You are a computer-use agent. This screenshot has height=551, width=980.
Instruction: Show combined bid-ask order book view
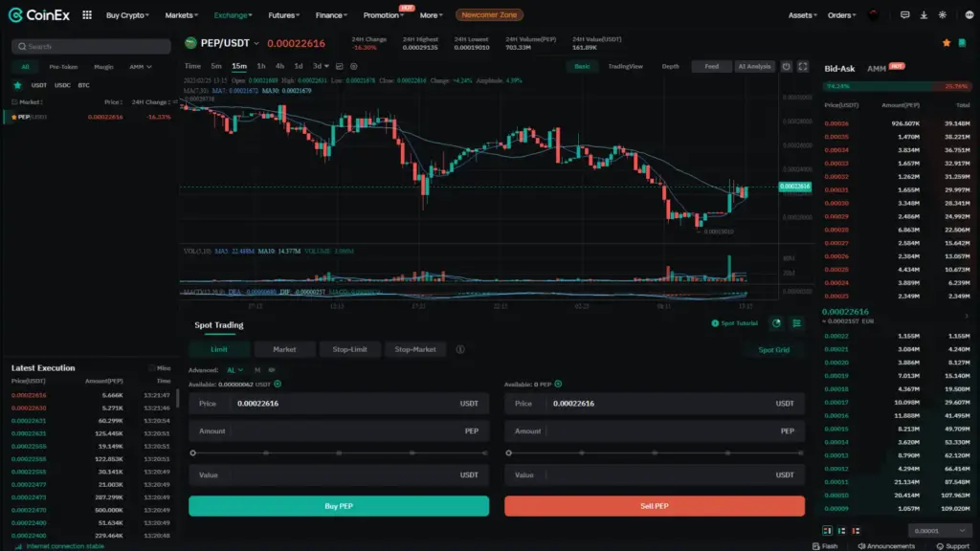(828, 530)
